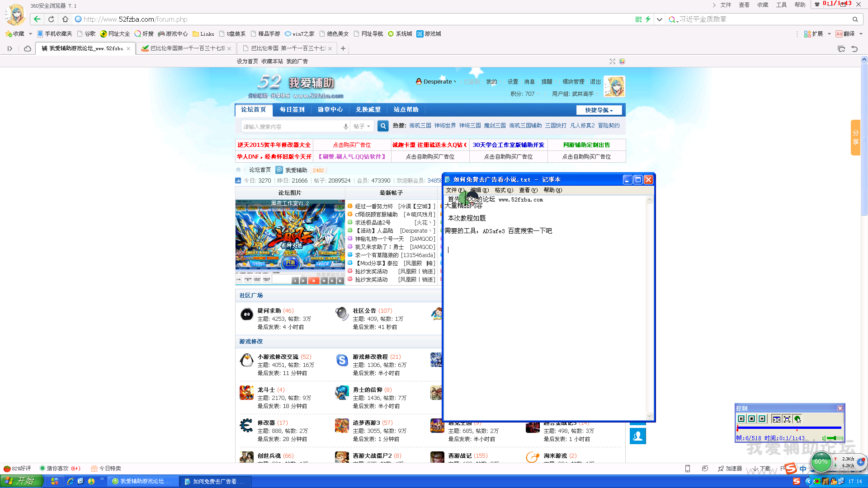Screen dimensions: 868x488
Task: Open the 疑问求助 forum section
Action: click(x=269, y=311)
